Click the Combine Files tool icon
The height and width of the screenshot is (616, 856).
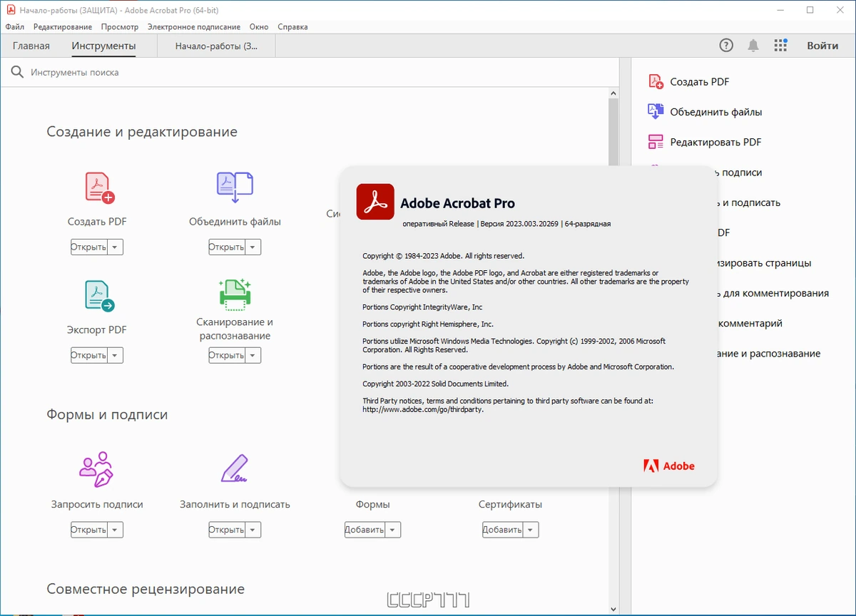[x=235, y=188]
